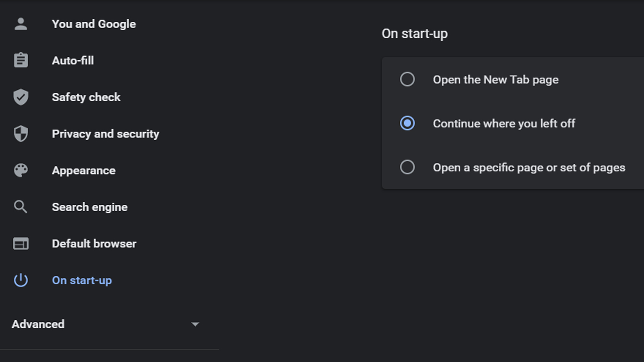Select the Open the New Tab page radio
The height and width of the screenshot is (362, 644).
(407, 79)
